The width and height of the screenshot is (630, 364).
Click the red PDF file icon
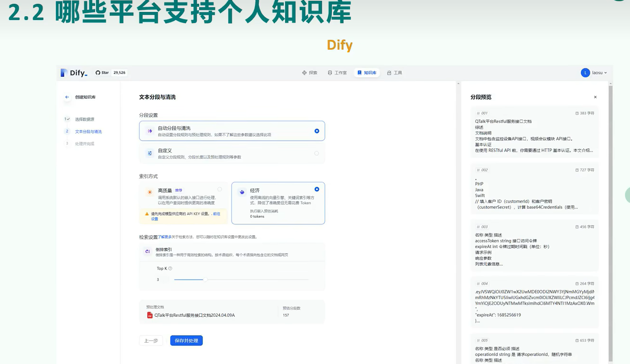(149, 315)
